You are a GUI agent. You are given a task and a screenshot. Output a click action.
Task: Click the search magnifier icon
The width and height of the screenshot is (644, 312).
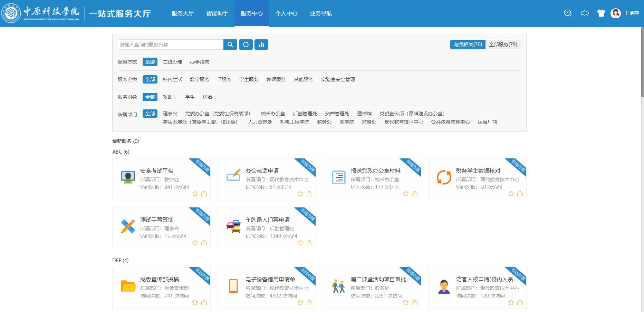point(230,44)
